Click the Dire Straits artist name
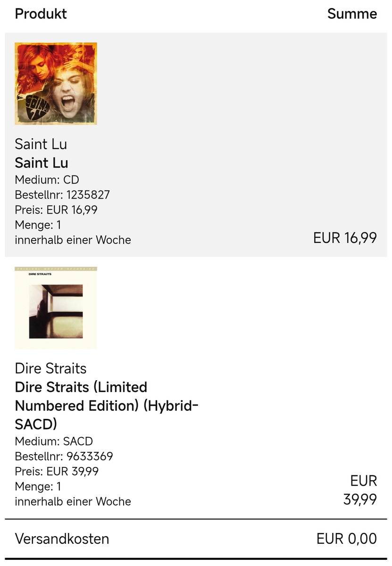 50,368
